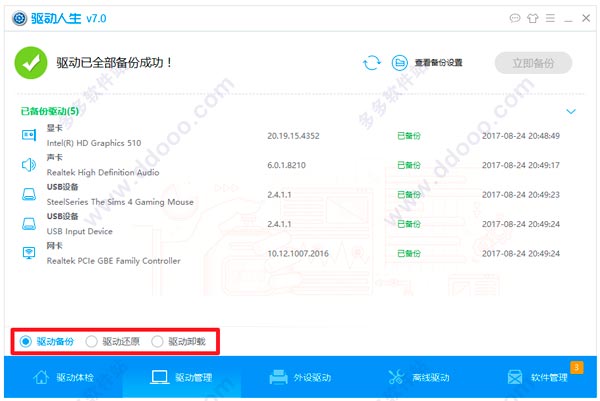Open the feedback chat bubble icon

click(515, 18)
